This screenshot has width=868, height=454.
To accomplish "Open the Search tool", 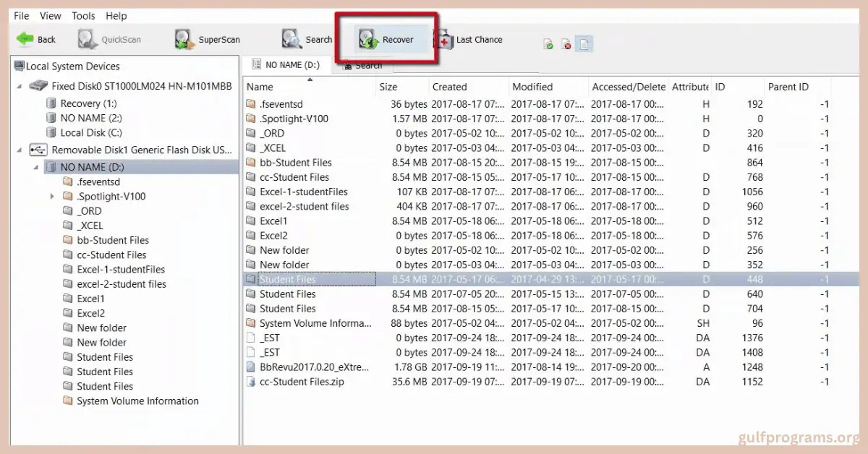I will (306, 39).
